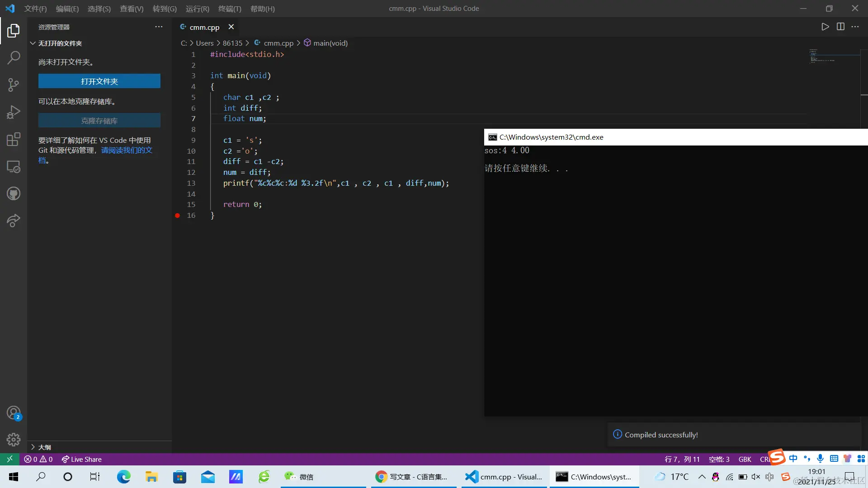This screenshot has height=488, width=868.
Task: Show hidden system tray icons chevron
Action: tap(702, 477)
